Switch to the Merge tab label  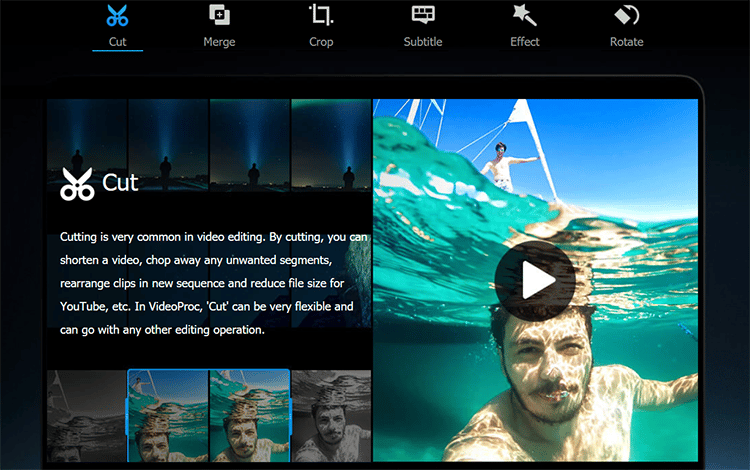pos(219,42)
